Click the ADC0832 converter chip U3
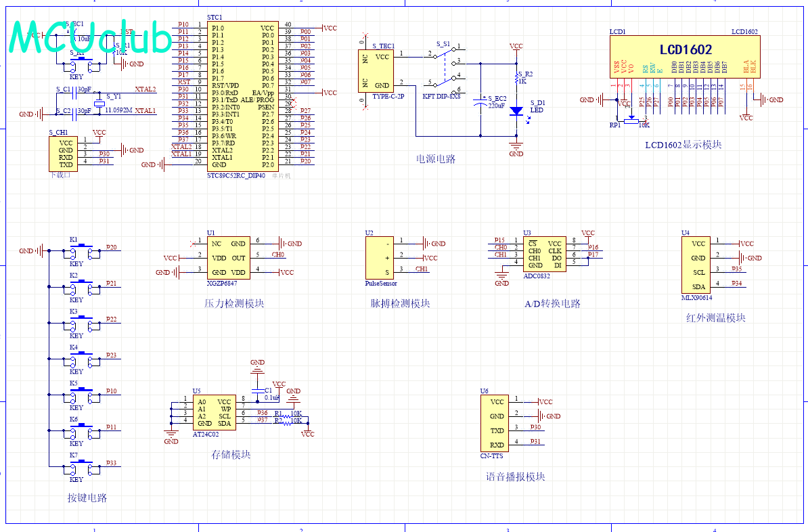The width and height of the screenshot is (808, 532). pyautogui.click(x=545, y=254)
